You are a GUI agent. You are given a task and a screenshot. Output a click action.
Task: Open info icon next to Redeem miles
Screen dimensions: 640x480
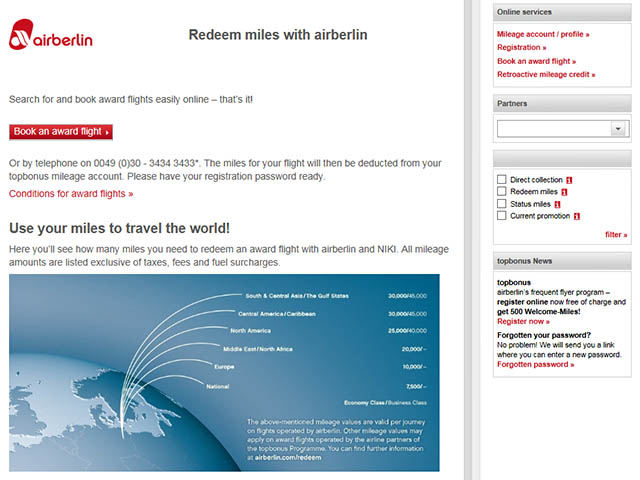pos(564,192)
